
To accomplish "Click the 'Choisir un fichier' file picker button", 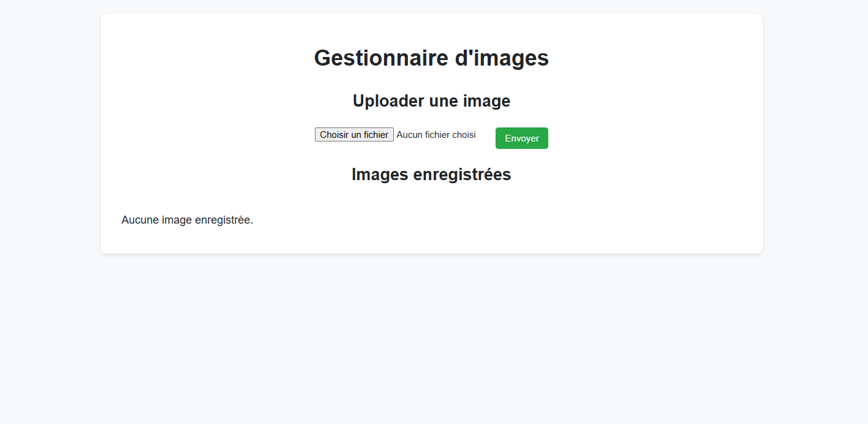I will tap(354, 134).
